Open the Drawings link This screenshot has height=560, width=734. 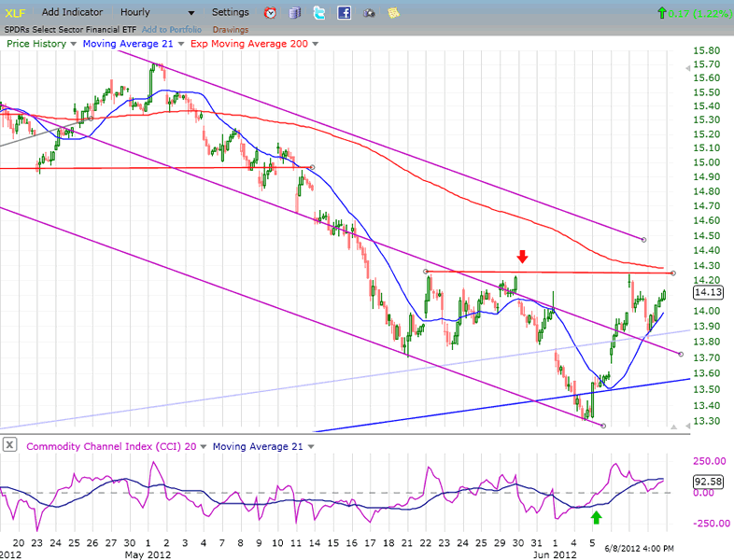click(229, 30)
